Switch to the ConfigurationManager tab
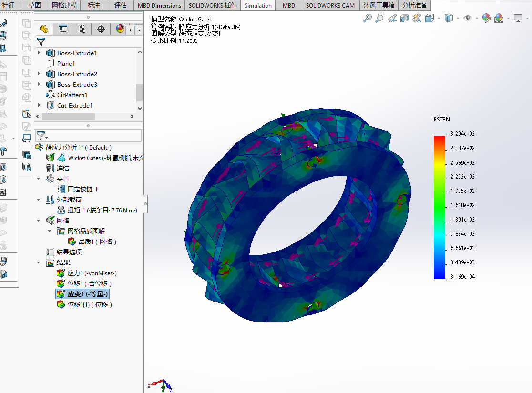Viewport: 532px width, 393px height. 82,29
